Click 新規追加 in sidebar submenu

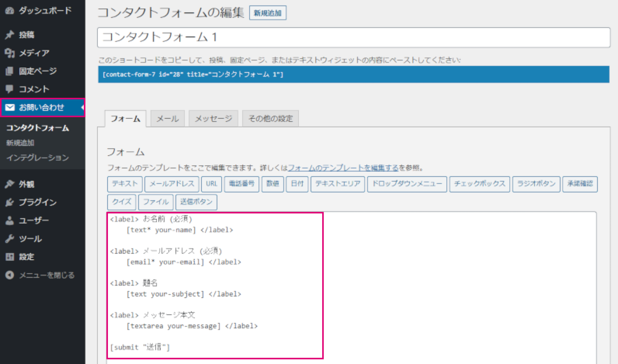pos(20,143)
